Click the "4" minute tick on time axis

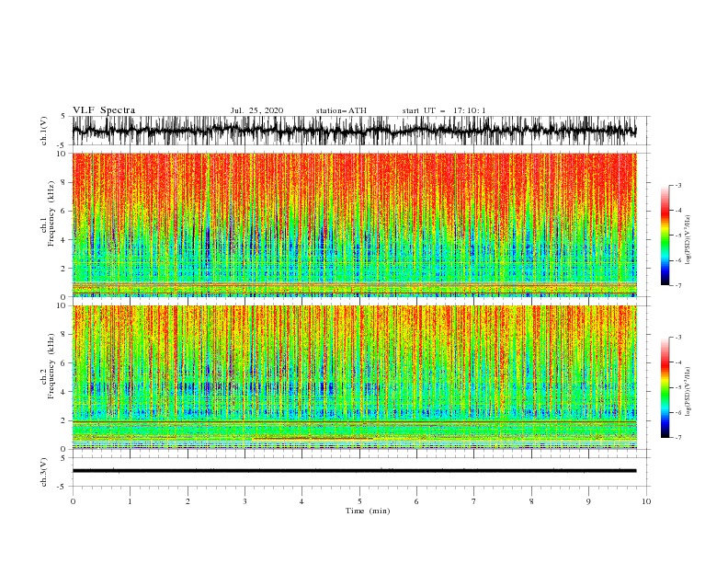click(301, 501)
